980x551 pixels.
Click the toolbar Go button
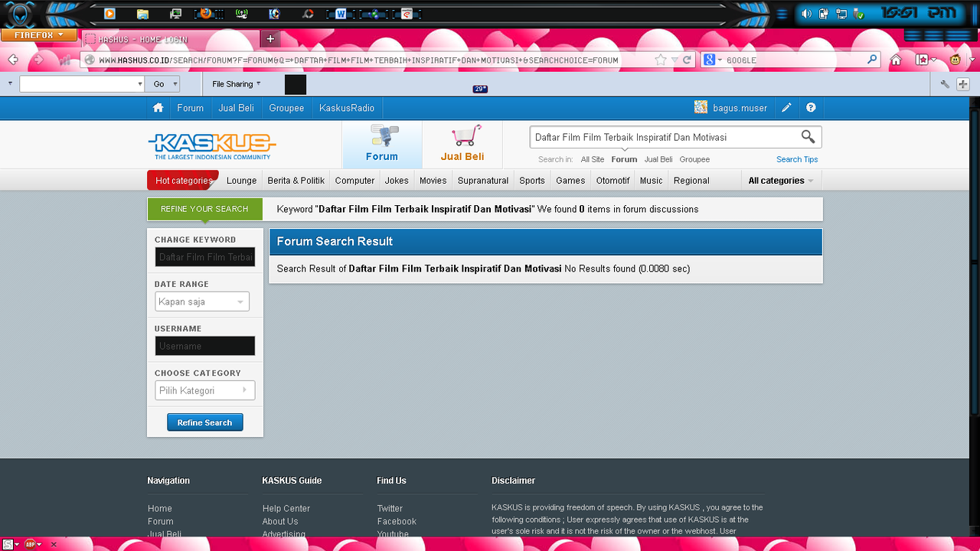point(159,84)
